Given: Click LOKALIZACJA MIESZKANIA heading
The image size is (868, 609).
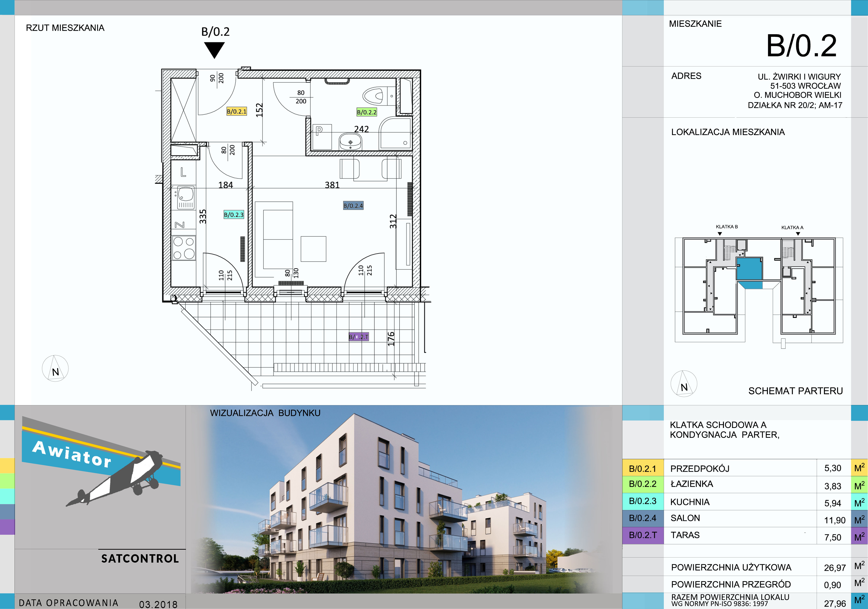Looking at the screenshot, I should pyautogui.click(x=728, y=132).
